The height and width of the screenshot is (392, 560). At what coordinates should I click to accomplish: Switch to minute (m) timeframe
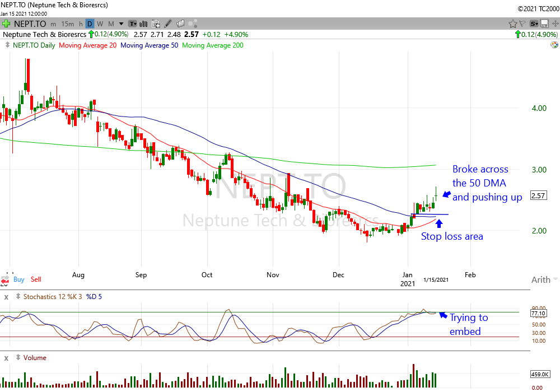coord(53,24)
